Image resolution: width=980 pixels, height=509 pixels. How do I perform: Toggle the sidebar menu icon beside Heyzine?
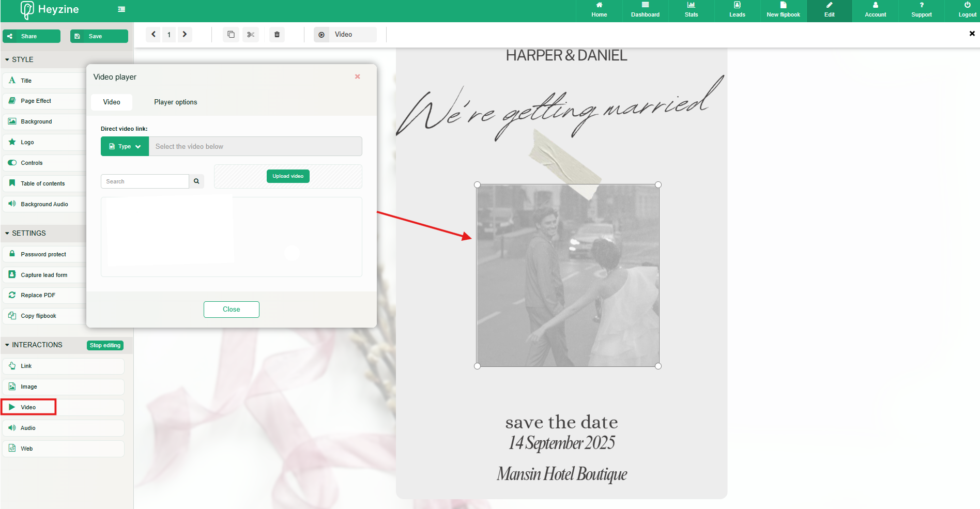click(x=121, y=9)
